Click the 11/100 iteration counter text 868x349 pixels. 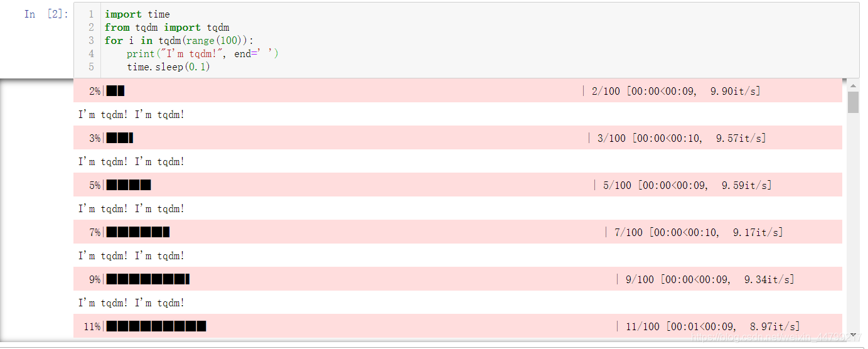pyautogui.click(x=643, y=326)
